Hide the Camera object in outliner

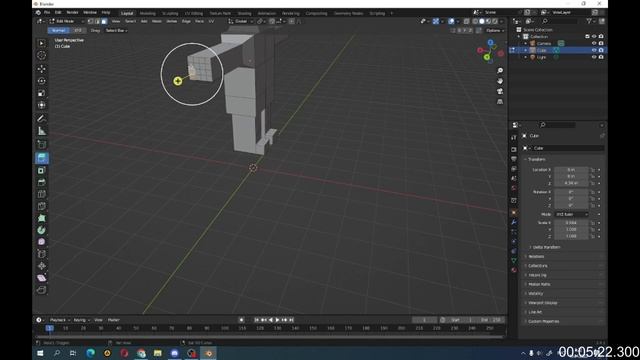[x=594, y=43]
